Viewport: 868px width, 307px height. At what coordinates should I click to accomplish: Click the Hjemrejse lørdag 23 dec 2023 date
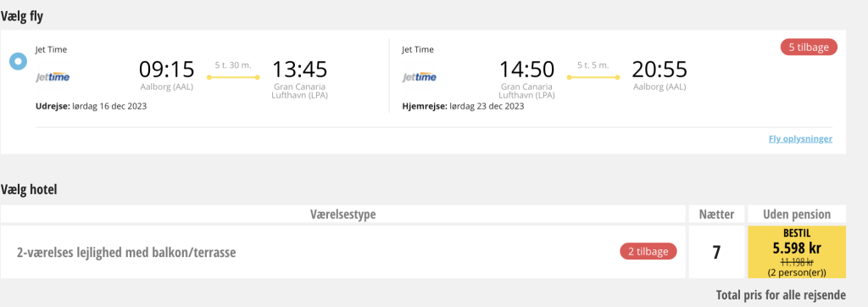[x=463, y=106]
